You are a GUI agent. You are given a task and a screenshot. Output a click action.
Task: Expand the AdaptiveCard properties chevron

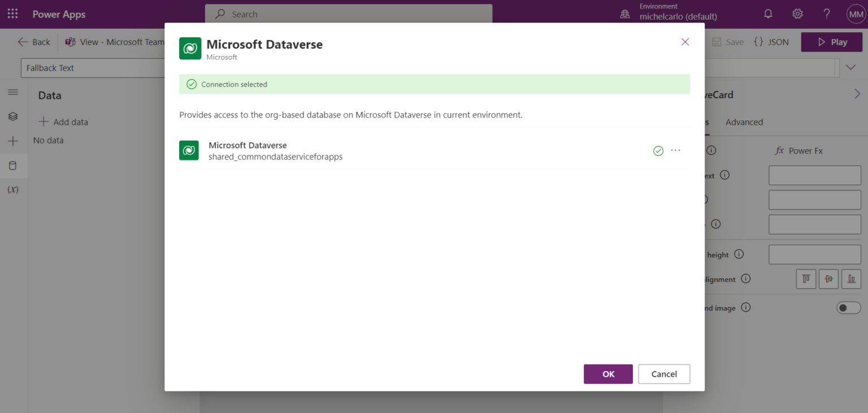pos(857,93)
